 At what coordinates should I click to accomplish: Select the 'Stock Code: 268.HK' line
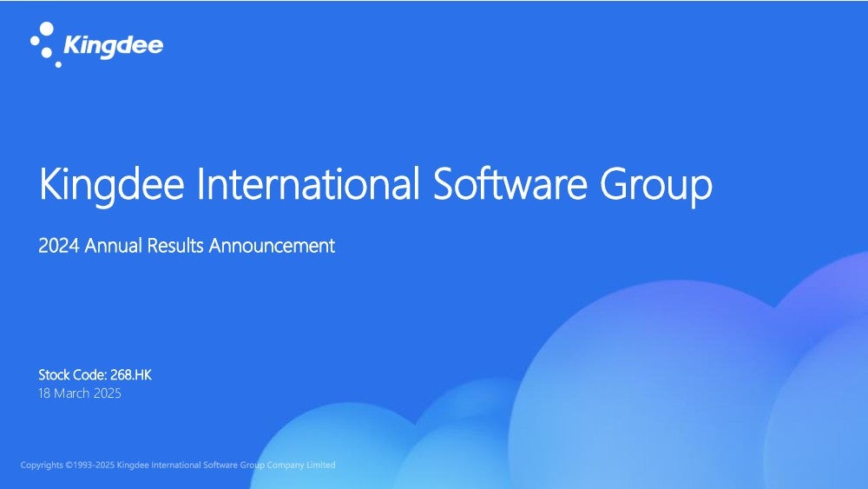pos(95,375)
